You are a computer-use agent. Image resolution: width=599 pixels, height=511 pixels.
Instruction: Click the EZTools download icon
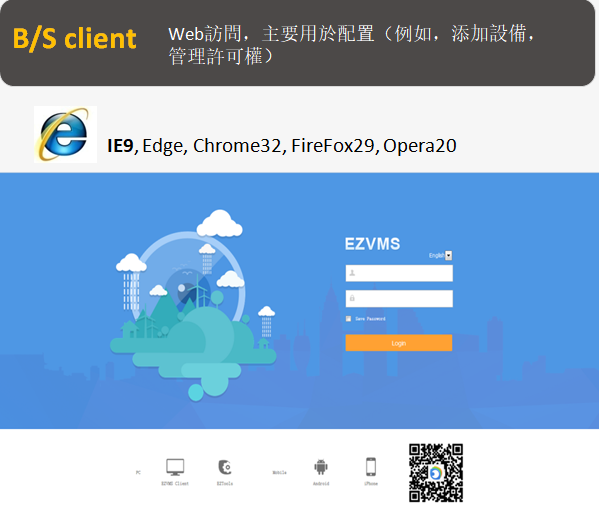[x=225, y=467]
